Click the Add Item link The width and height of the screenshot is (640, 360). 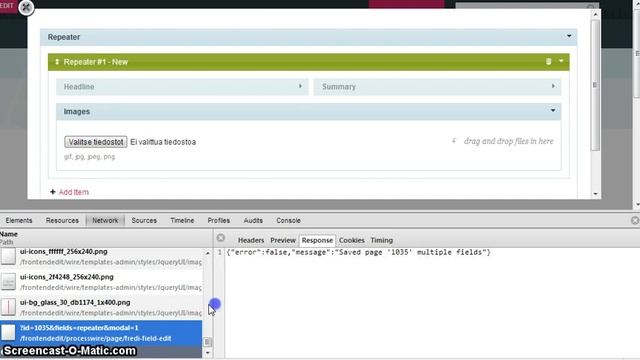click(x=73, y=192)
